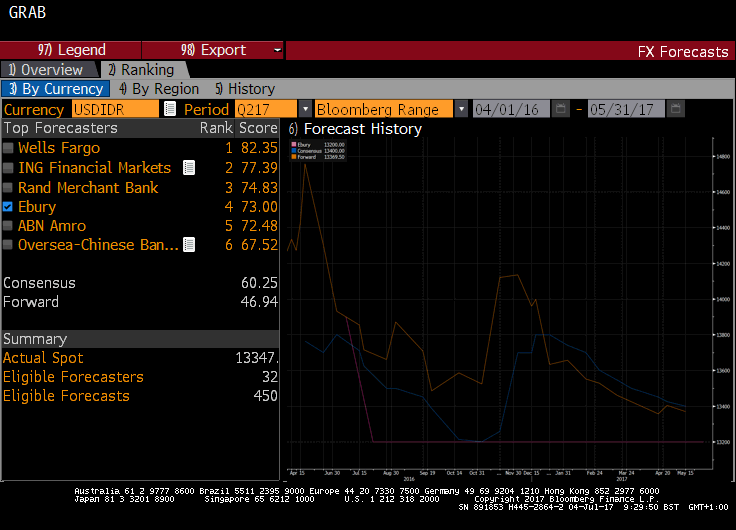The height and width of the screenshot is (530, 736).
Task: Click ING score 77.39
Action: [259, 168]
